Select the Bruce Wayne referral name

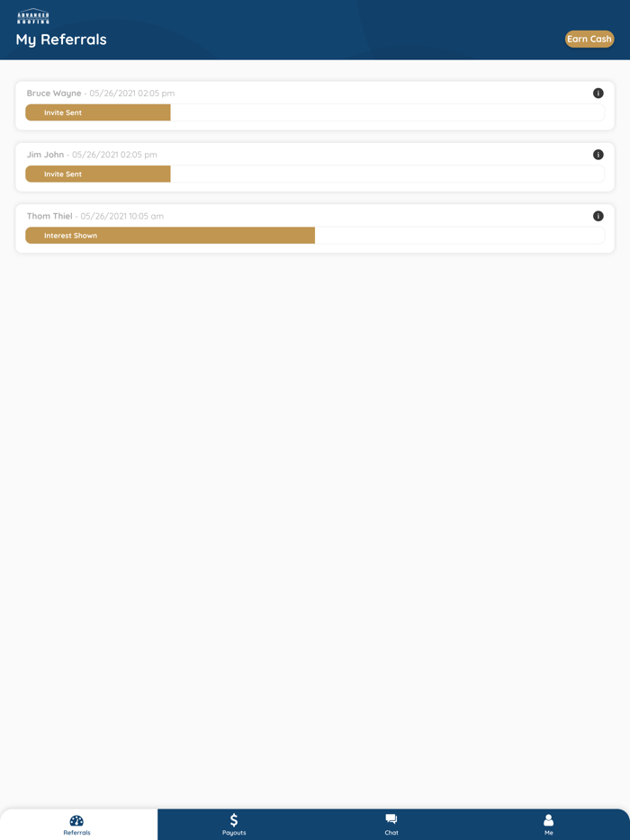pyautogui.click(x=54, y=94)
